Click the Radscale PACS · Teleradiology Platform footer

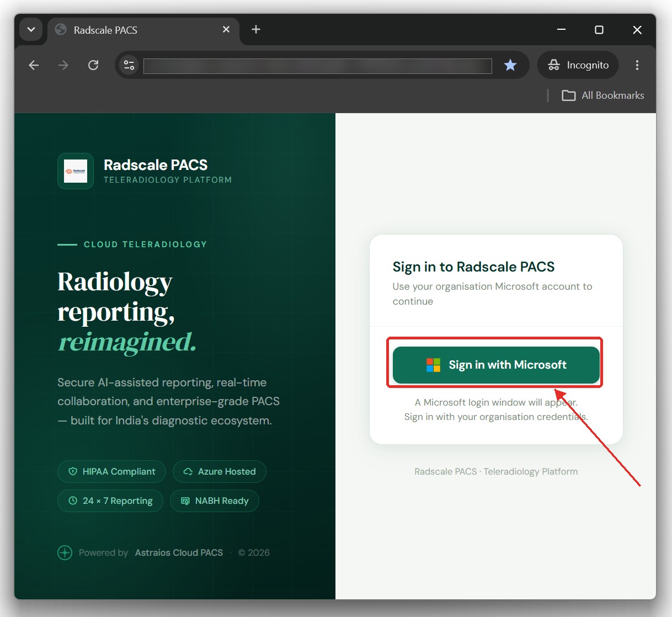click(496, 471)
